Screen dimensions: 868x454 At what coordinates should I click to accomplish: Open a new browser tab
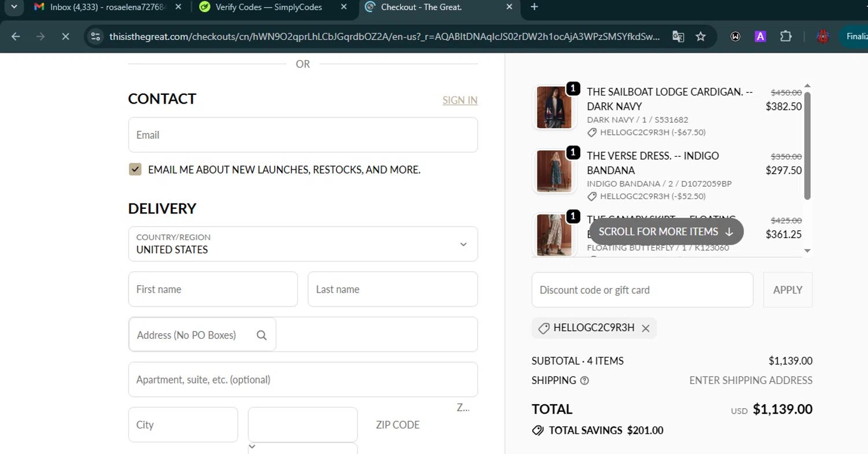coord(534,7)
